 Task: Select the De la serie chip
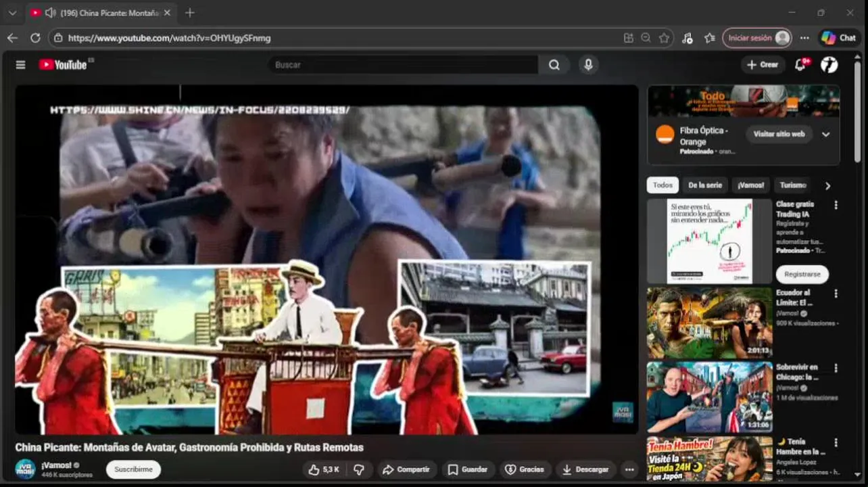click(705, 185)
